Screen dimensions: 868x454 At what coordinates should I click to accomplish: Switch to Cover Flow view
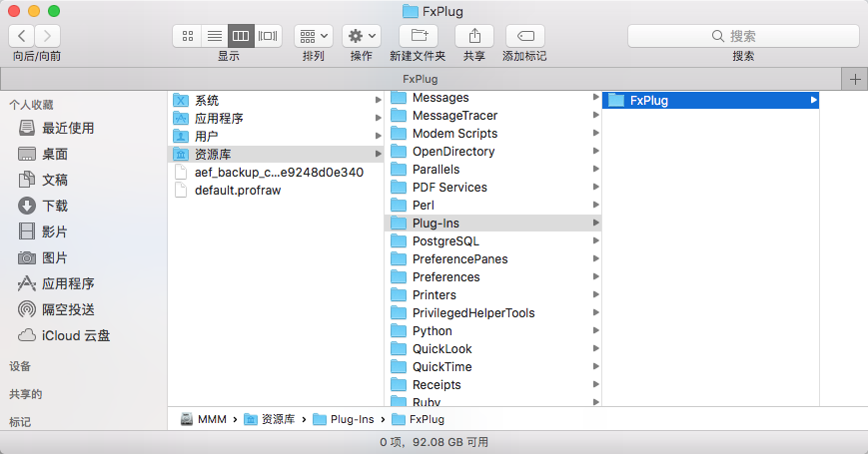268,36
